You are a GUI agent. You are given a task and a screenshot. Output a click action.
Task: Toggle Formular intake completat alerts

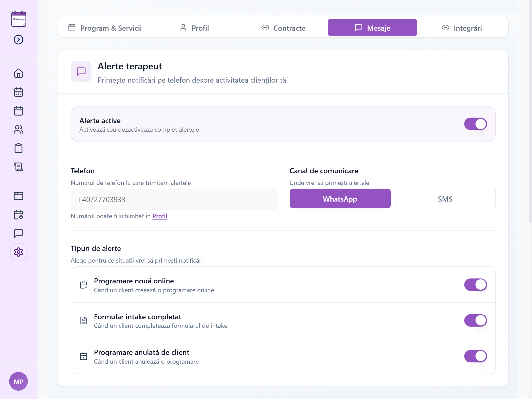click(x=475, y=320)
